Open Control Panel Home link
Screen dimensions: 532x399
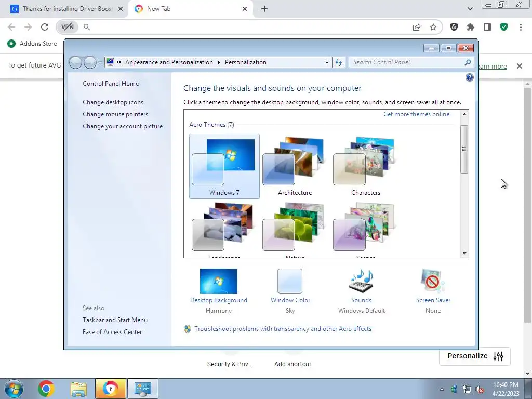point(111,84)
